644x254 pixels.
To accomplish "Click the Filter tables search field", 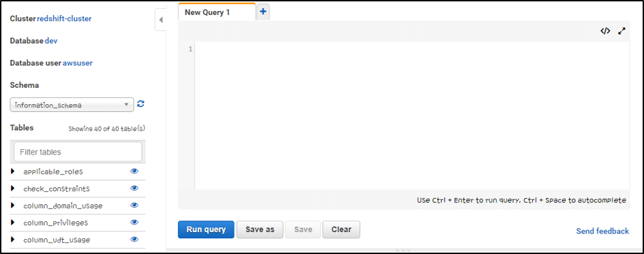I will coord(78,152).
